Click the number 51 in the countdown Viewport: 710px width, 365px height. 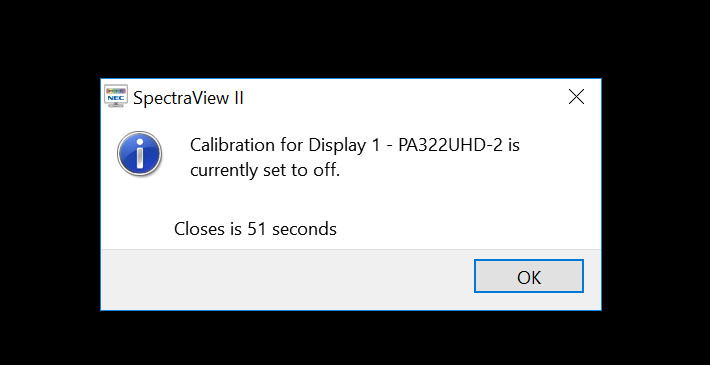pyautogui.click(x=257, y=229)
